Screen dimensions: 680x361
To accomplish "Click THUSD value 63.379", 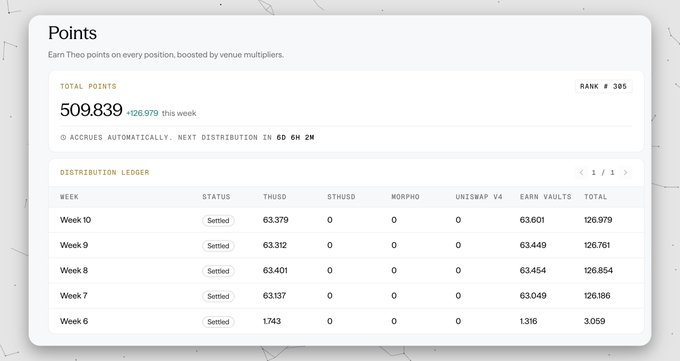I will point(275,220).
